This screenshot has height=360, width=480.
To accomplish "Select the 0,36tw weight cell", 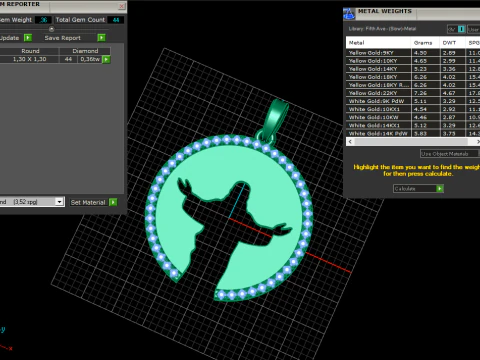I will pos(90,59).
